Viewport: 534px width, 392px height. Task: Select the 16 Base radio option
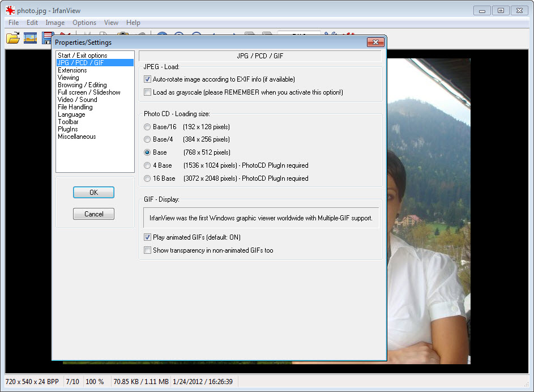147,178
